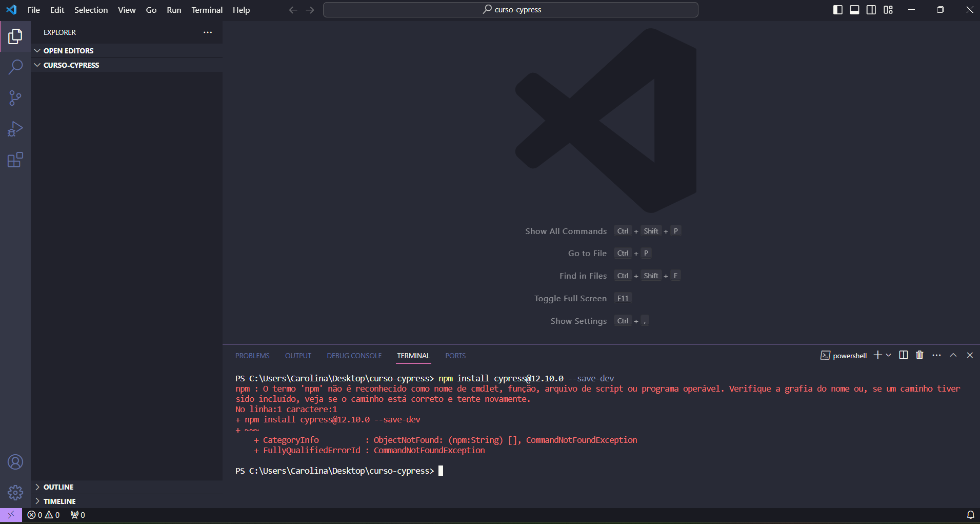Click the forwarded ports indicator in status bar
The height and width of the screenshot is (524, 980).
point(78,515)
